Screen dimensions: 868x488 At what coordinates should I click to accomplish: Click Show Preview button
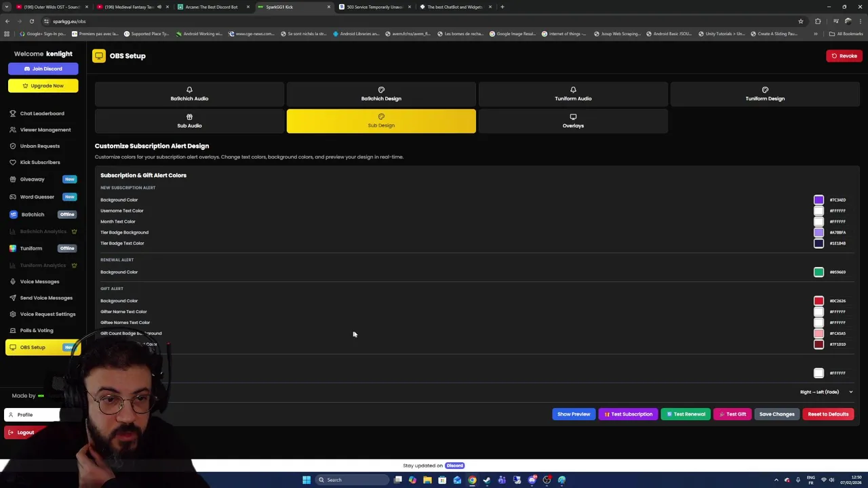click(x=574, y=414)
